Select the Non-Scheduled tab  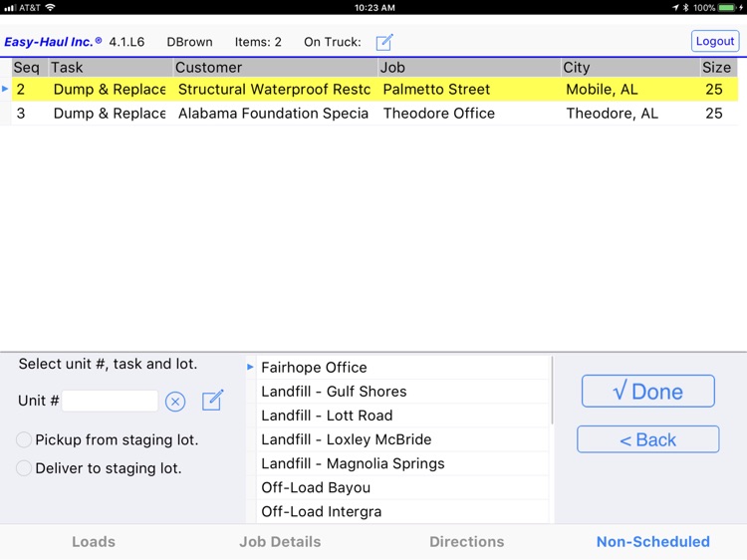point(653,542)
